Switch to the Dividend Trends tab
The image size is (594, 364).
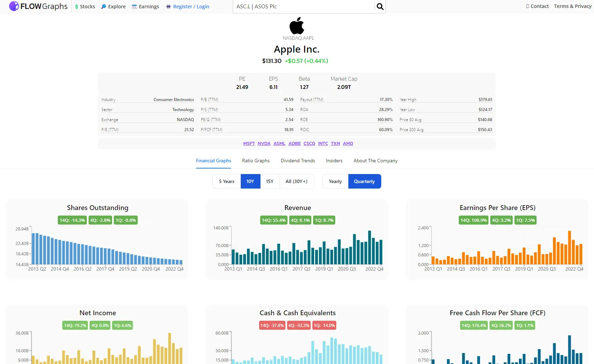coord(297,161)
